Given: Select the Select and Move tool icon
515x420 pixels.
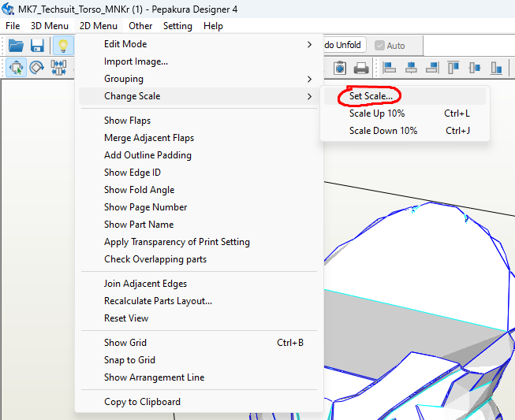Looking at the screenshot, I should point(16,68).
